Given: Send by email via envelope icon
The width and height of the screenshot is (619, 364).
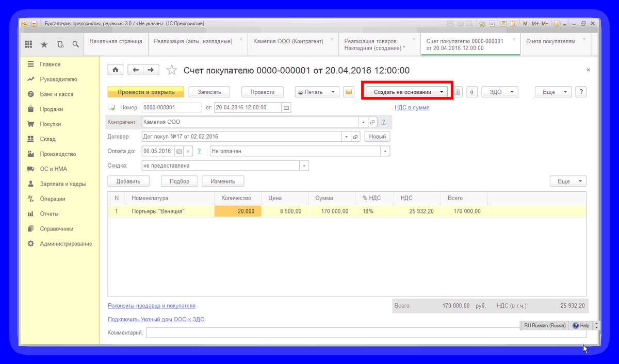Looking at the screenshot, I should point(349,92).
